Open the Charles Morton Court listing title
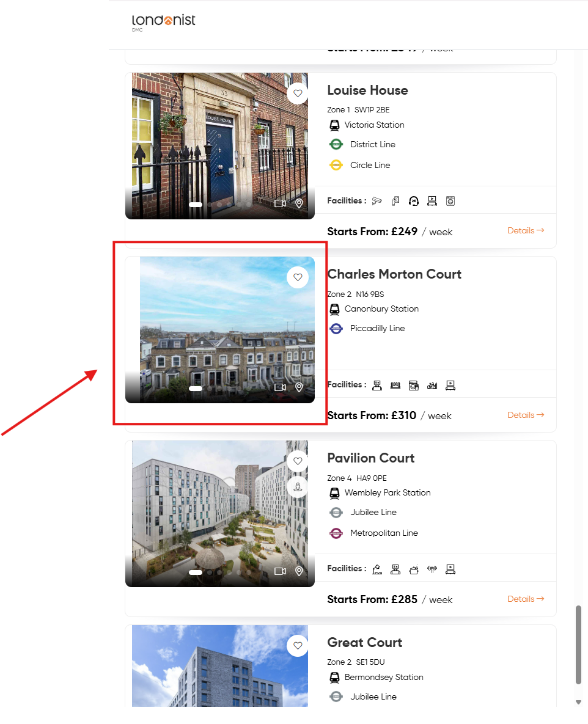 (394, 274)
